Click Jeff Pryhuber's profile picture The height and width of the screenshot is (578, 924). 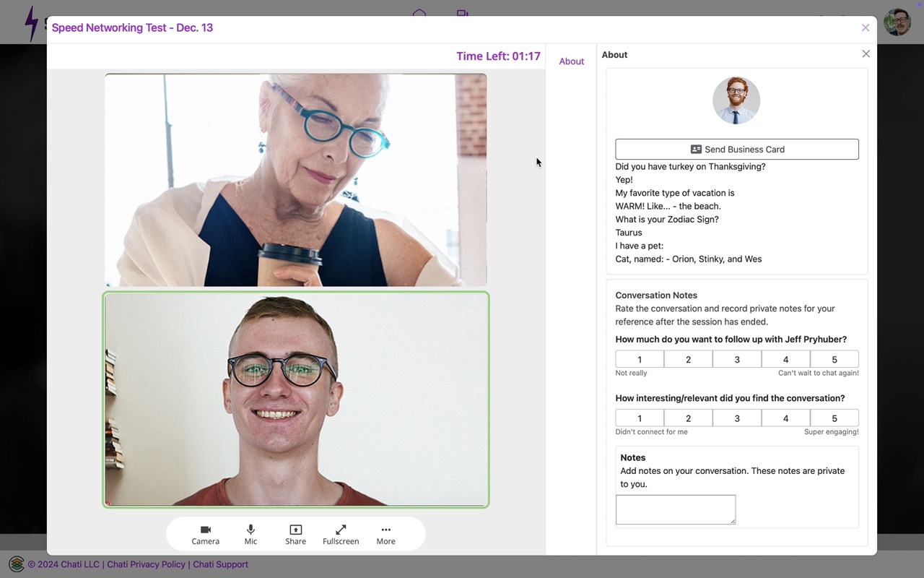tap(736, 100)
